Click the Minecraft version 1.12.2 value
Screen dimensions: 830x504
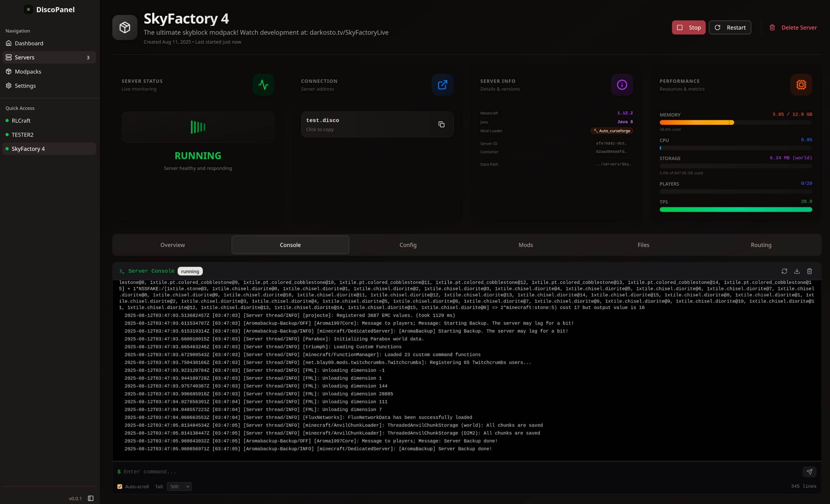pyautogui.click(x=625, y=113)
